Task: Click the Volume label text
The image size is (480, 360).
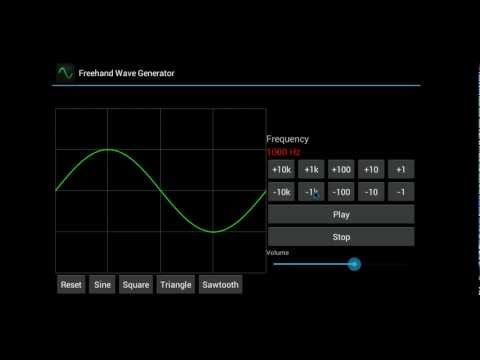Action: [278, 253]
